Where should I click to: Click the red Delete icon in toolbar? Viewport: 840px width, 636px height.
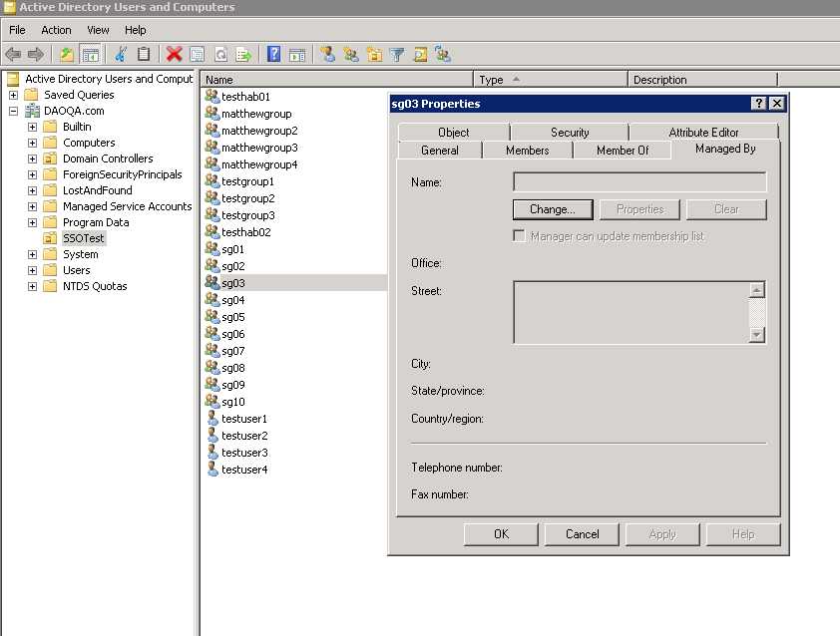click(175, 55)
